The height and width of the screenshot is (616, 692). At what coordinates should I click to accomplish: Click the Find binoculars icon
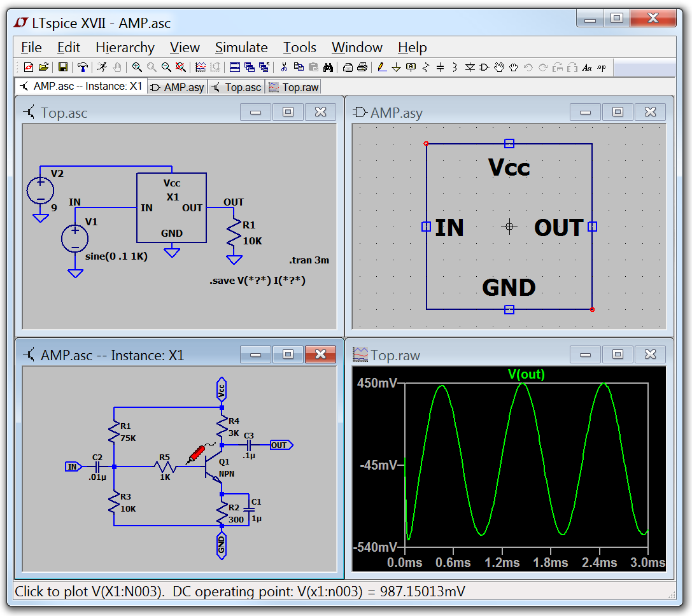pos(328,67)
